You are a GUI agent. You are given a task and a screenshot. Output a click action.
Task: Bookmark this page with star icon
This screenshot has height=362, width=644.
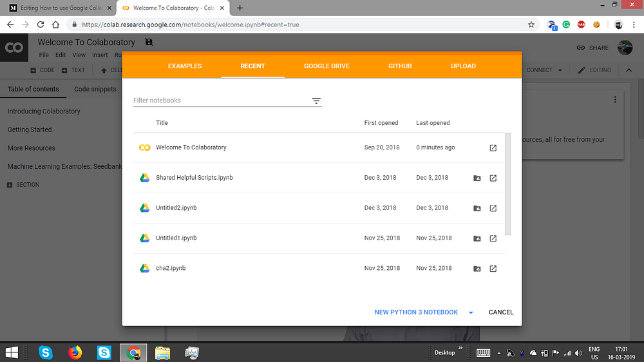(x=531, y=24)
